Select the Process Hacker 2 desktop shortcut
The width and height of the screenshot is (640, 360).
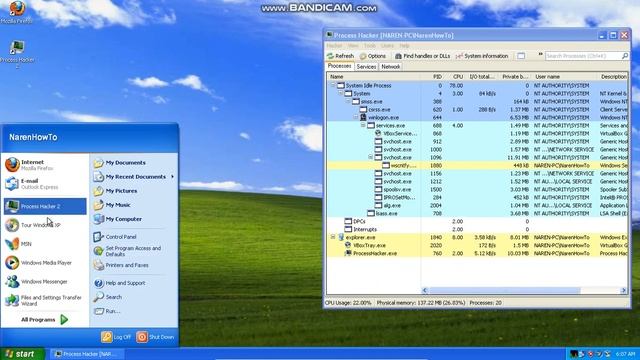pyautogui.click(x=17, y=54)
